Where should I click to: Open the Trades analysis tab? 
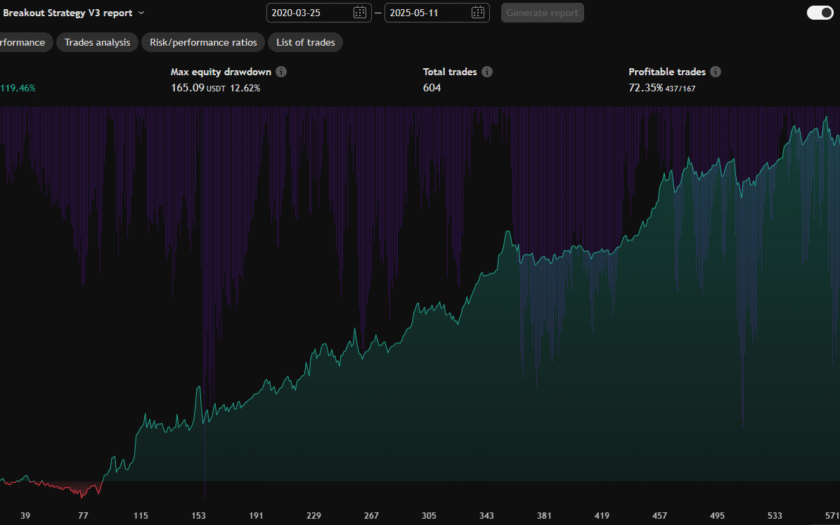coord(98,42)
